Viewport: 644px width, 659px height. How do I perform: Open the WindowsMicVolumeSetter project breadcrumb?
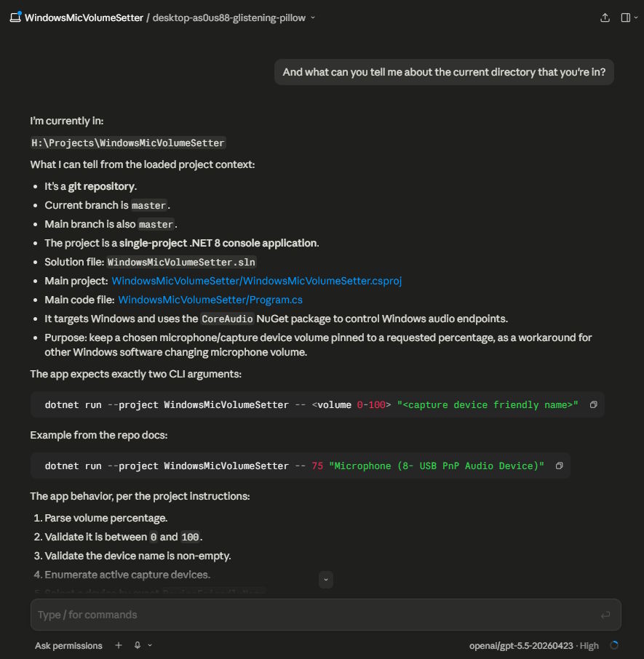(84, 17)
